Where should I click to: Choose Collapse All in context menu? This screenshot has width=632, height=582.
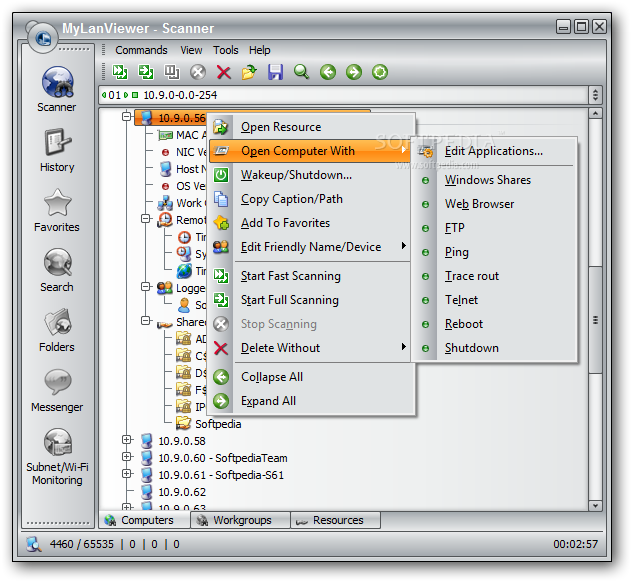coord(310,377)
